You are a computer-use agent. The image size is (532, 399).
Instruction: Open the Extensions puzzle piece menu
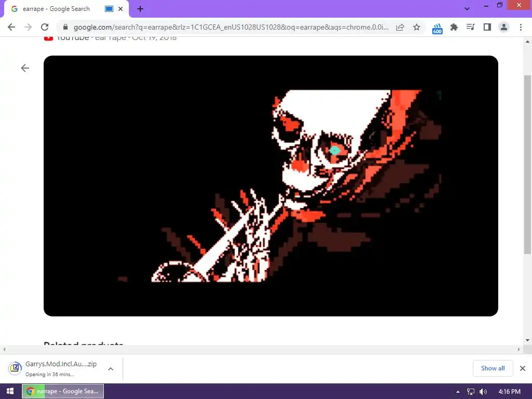coord(454,27)
